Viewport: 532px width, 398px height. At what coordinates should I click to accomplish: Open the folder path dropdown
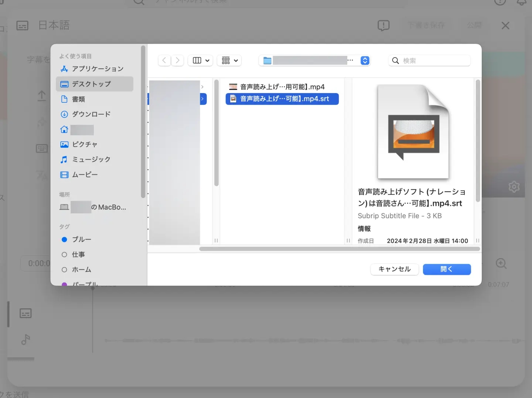(x=365, y=60)
